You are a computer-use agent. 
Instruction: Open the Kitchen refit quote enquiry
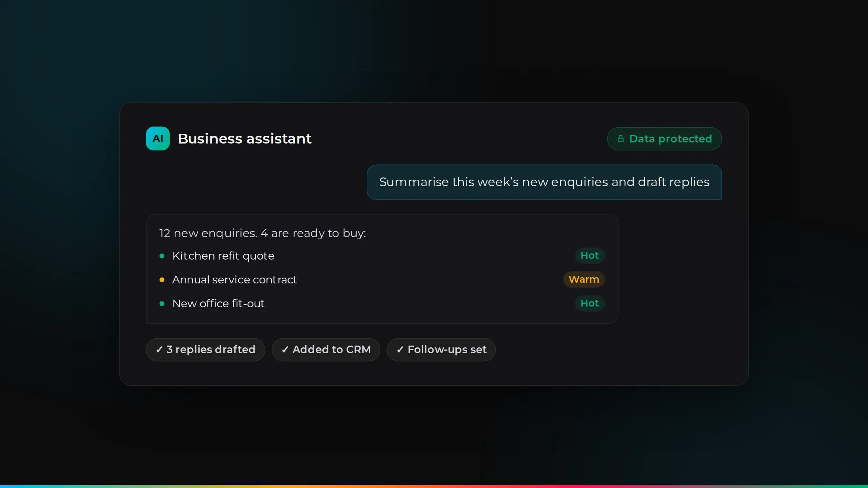[x=382, y=256]
